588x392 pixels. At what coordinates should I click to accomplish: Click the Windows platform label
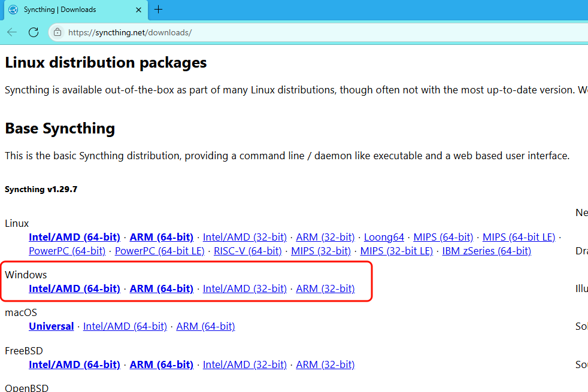coord(26,275)
